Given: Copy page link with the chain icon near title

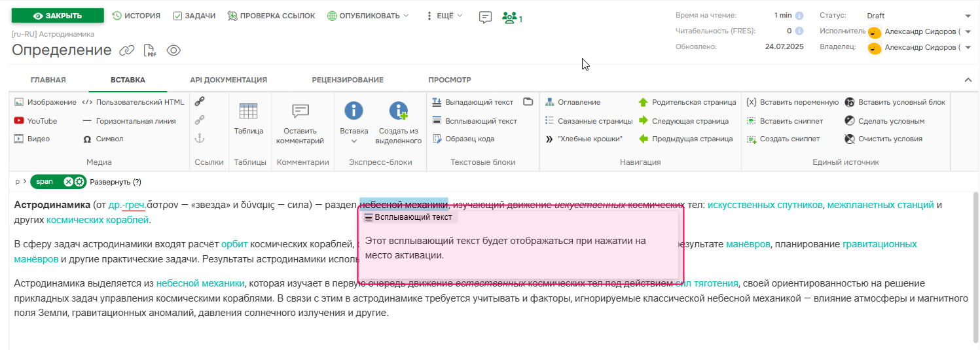Looking at the screenshot, I should [x=126, y=50].
